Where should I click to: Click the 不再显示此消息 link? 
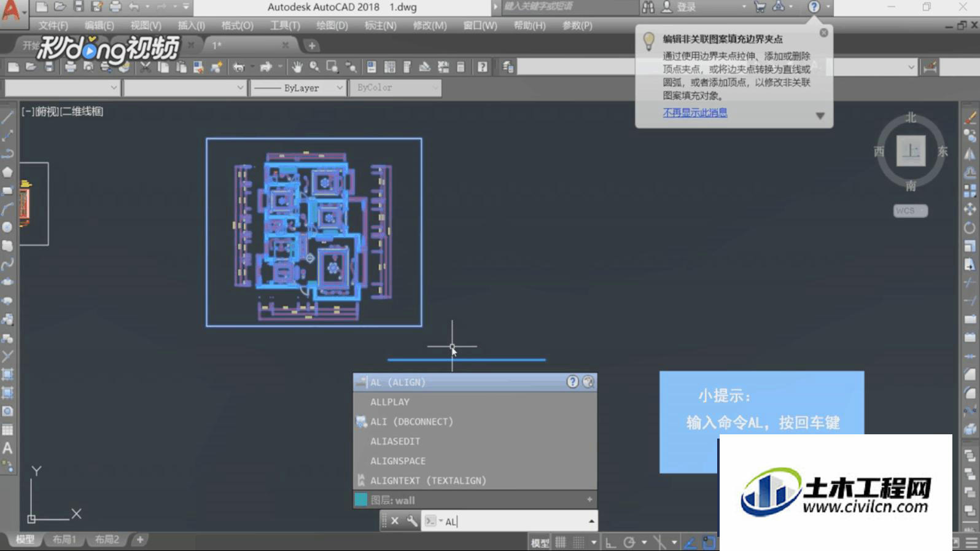[x=695, y=112]
